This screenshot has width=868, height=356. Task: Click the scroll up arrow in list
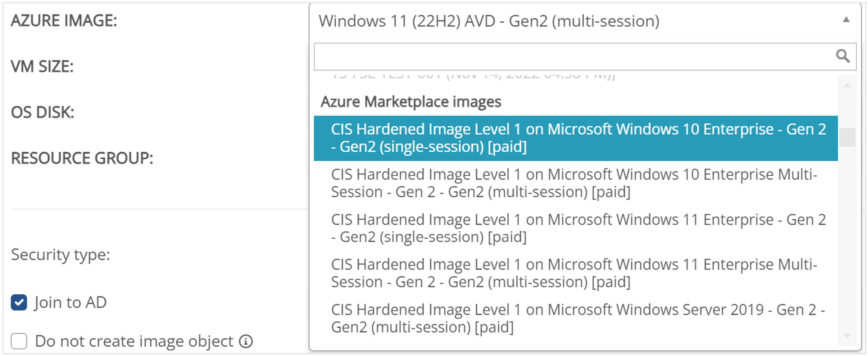pos(847,85)
